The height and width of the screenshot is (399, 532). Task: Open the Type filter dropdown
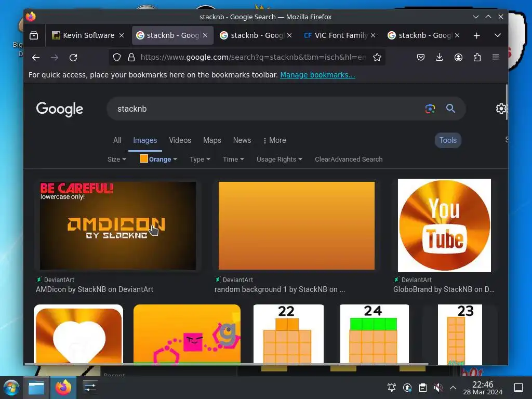[200, 159]
